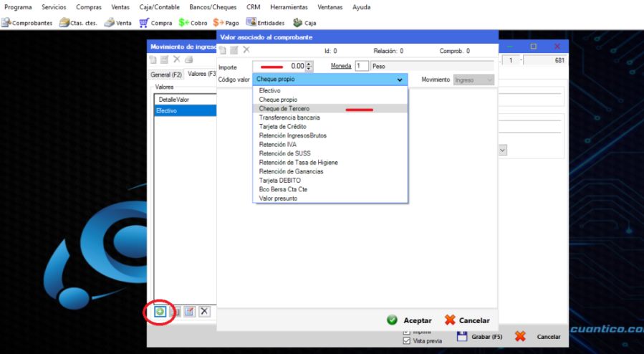
Task: Open Caja from the toolbar
Action: 304,23
